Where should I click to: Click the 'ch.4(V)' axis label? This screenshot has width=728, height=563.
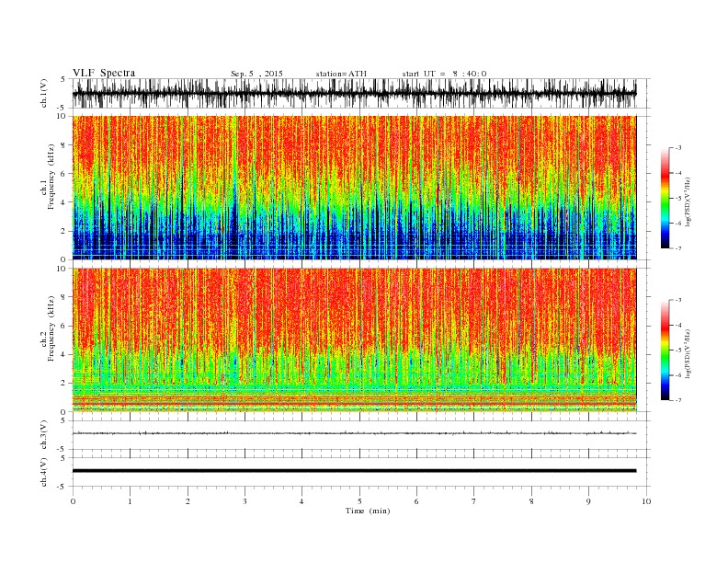coord(44,472)
